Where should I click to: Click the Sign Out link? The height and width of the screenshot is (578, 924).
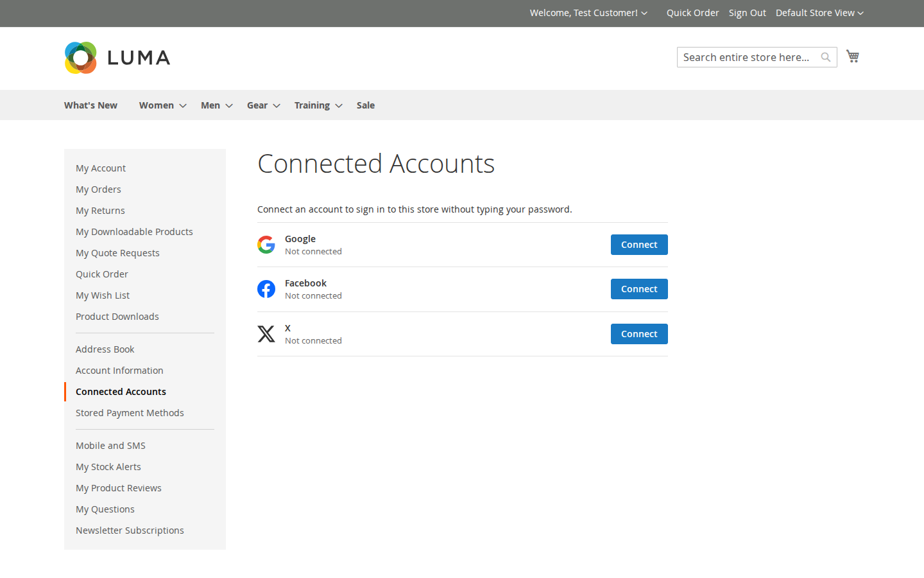(x=747, y=13)
